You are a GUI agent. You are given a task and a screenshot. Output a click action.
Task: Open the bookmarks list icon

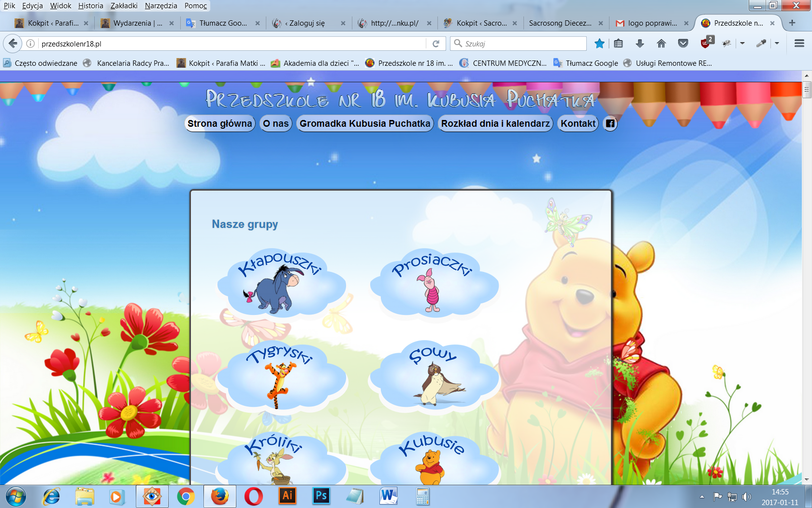coord(618,44)
